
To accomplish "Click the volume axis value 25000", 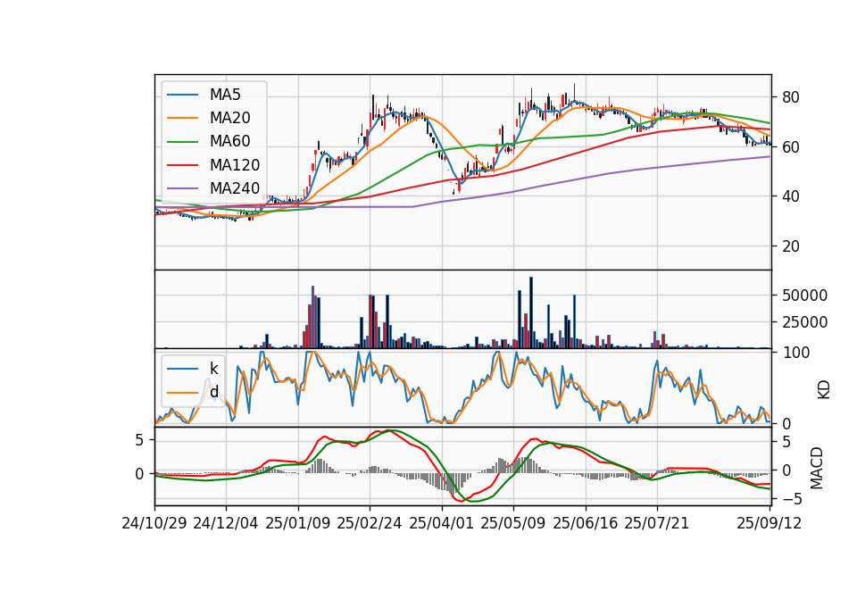I will click(x=804, y=322).
